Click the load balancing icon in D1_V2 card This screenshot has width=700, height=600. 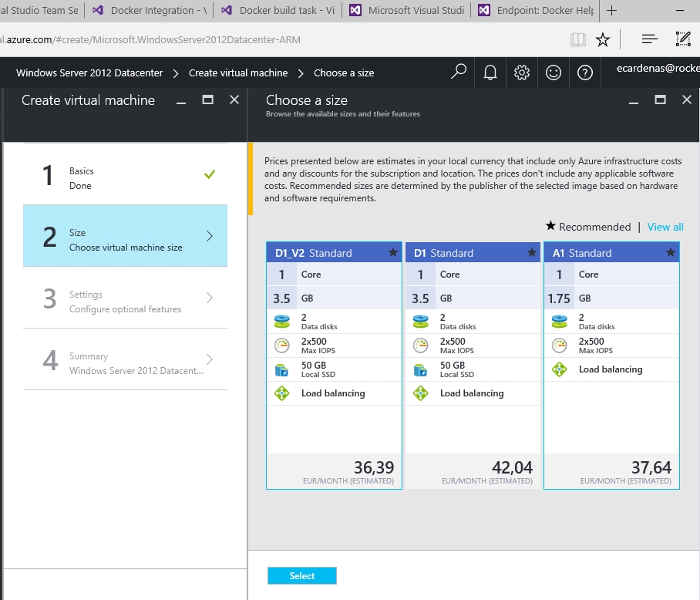[281, 393]
